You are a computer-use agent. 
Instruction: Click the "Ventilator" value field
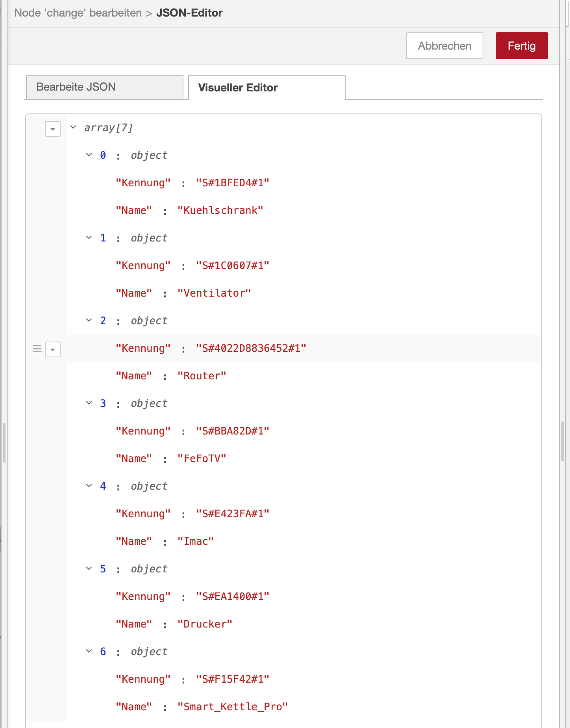(214, 293)
